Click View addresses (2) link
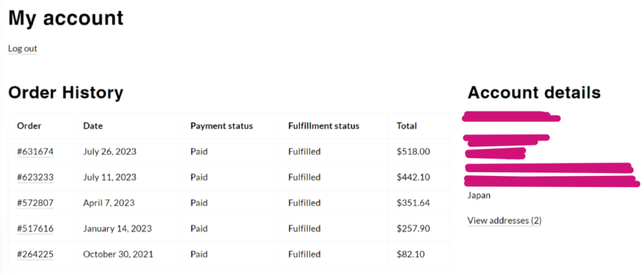 504,220
